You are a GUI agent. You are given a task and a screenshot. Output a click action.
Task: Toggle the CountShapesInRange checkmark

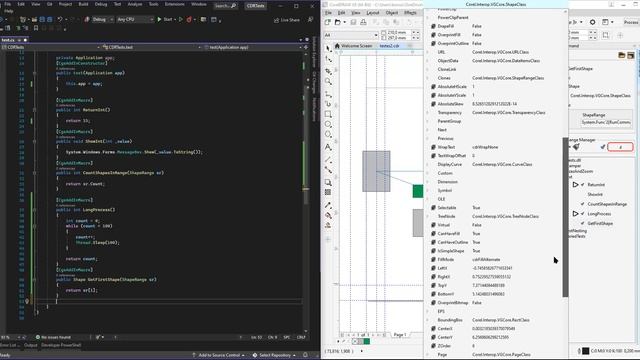[583, 204]
